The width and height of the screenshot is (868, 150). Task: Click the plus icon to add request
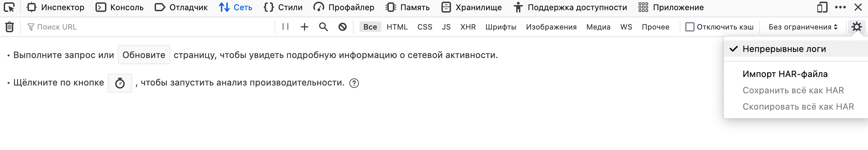tap(305, 27)
